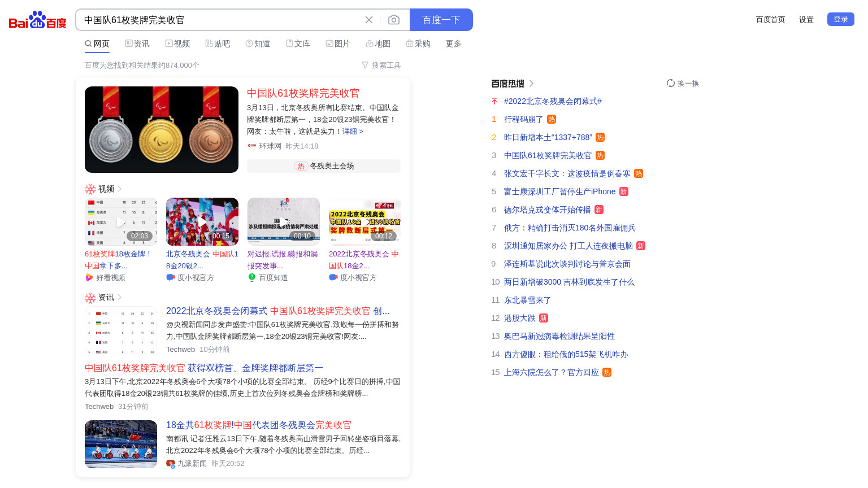Open the 采购 tab
Image resolution: width=868 pixels, height=488 pixels.
coord(418,43)
